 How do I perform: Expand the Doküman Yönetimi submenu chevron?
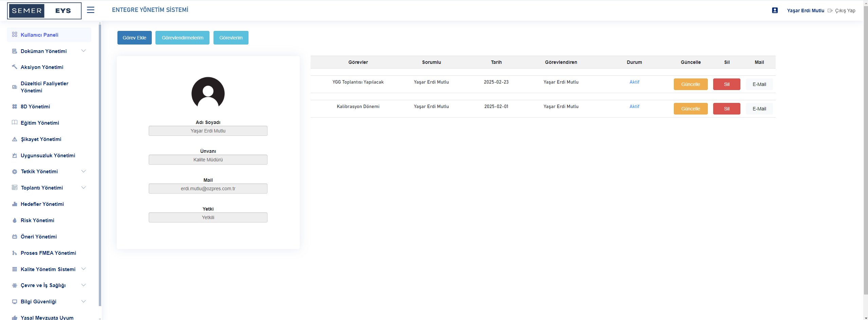pos(84,51)
